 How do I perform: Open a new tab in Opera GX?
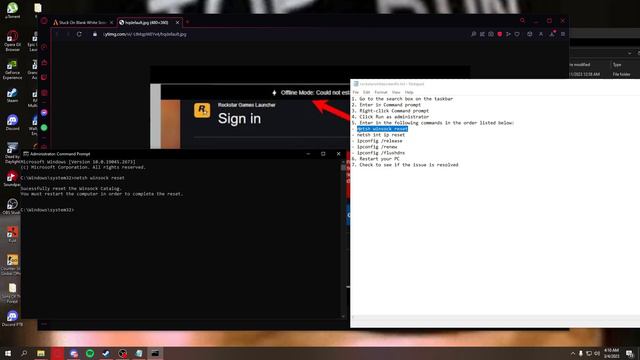click(x=188, y=22)
